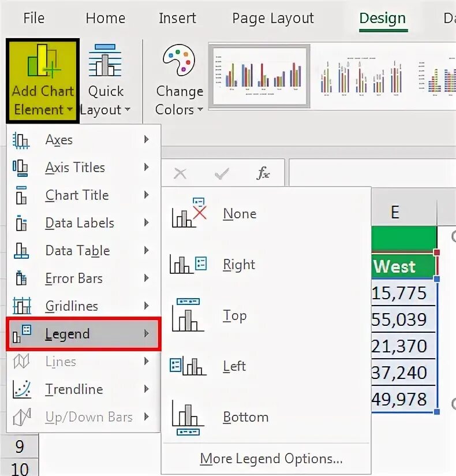Click the Axis Titles menu icon
Viewport: 456px width, 476px height.
click(20, 168)
